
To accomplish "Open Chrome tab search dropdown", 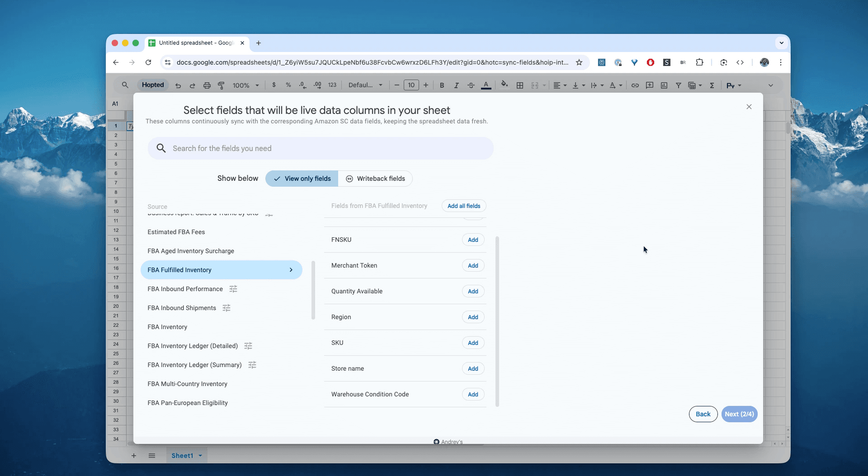I will coord(782,43).
